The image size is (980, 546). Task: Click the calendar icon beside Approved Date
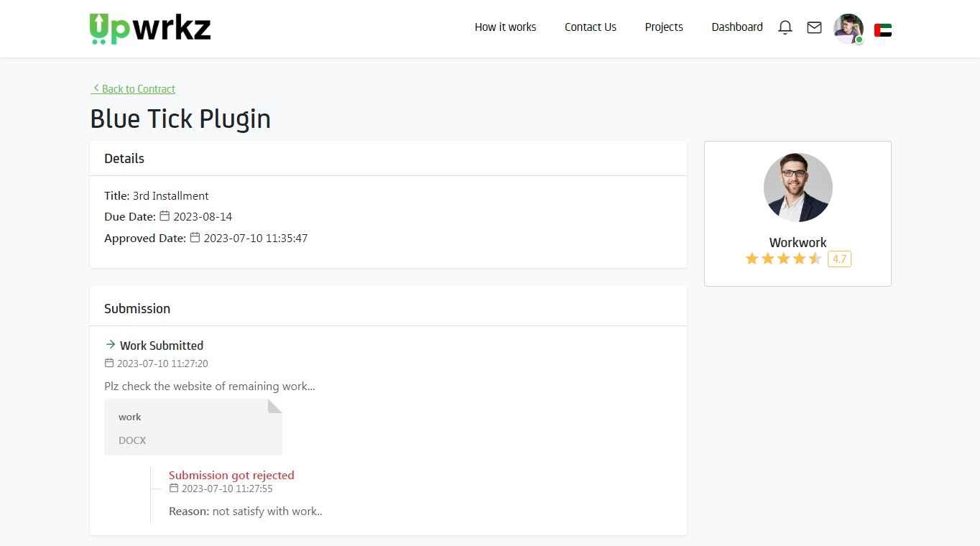tap(195, 237)
